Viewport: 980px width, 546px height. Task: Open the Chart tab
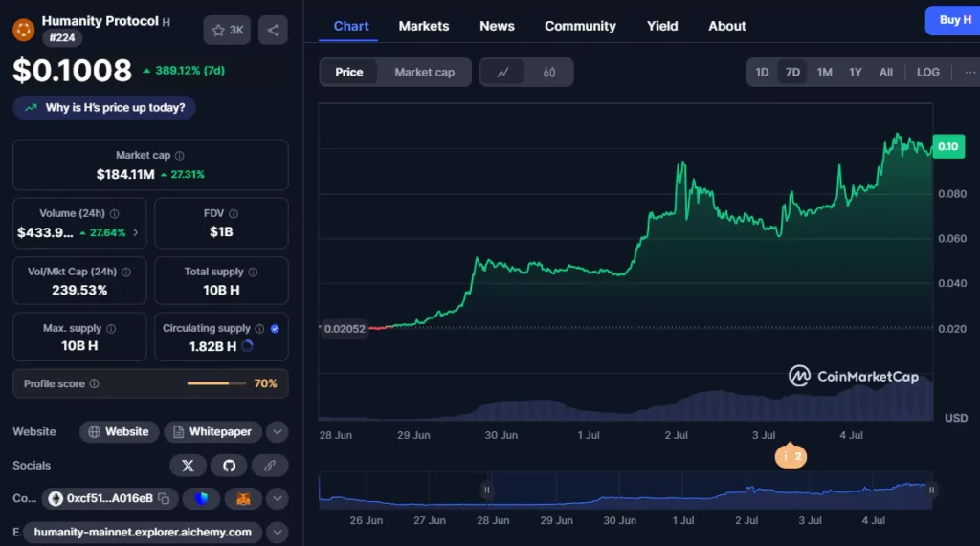point(351,26)
